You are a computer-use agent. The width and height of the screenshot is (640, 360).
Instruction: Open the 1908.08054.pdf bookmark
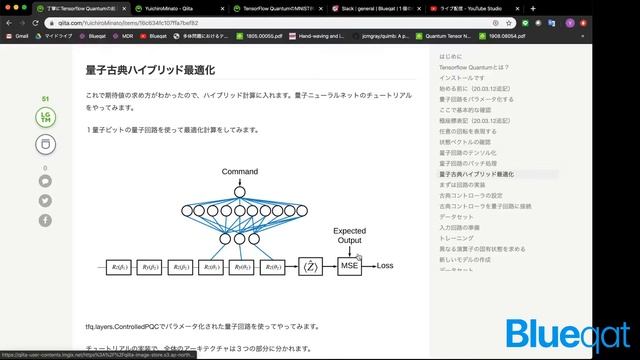click(502, 36)
